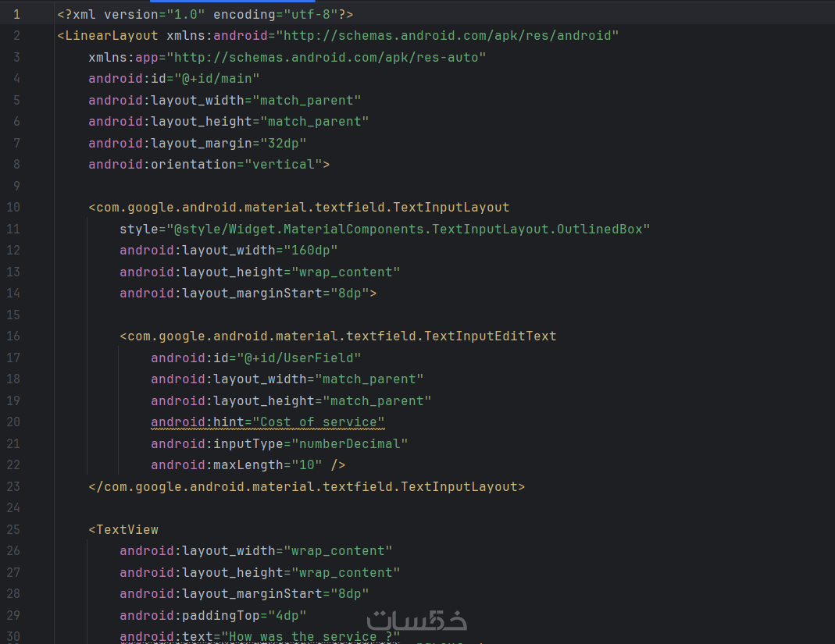
Task: Click the maxLength "10" value
Action: click(x=306, y=464)
